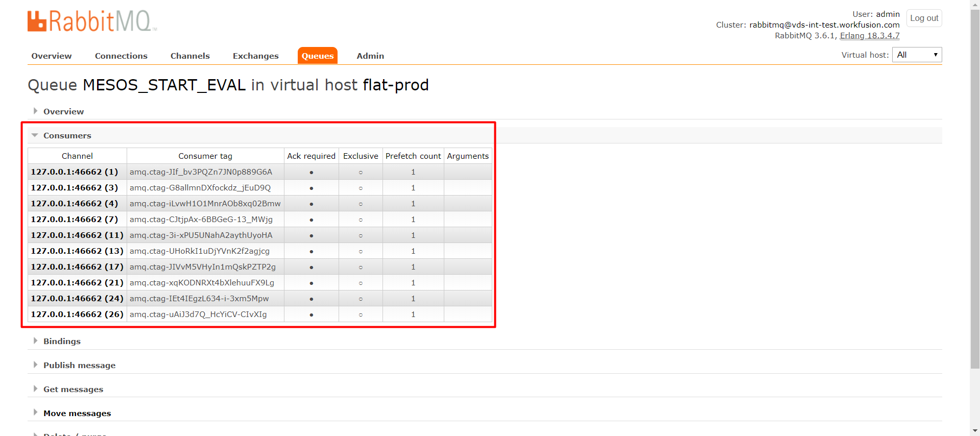Image resolution: width=980 pixels, height=436 pixels.
Task: Click the vertical page scrollbar thumb
Action: click(975, 189)
